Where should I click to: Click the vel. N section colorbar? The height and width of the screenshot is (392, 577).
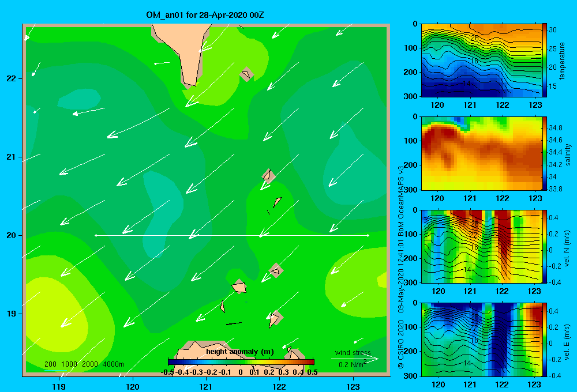545,246
